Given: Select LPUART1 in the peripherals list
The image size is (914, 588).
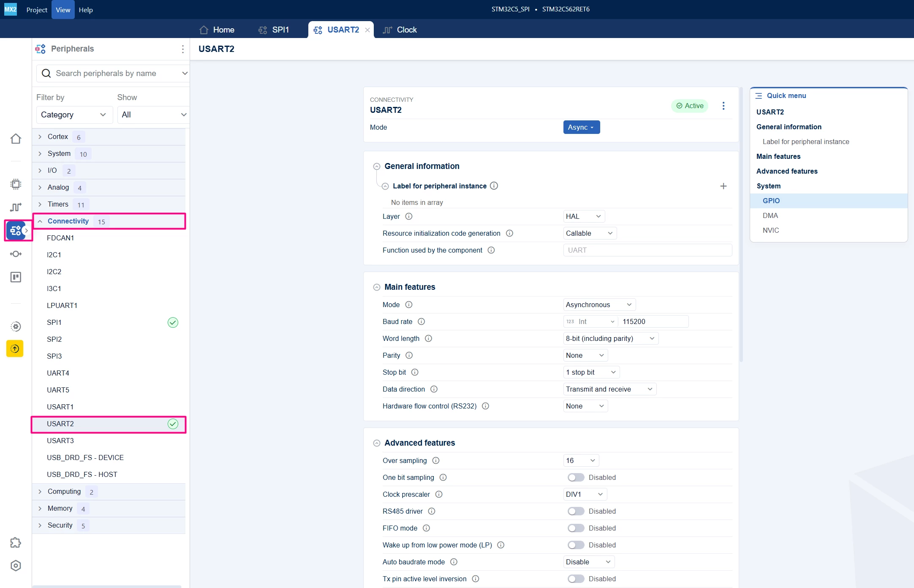Looking at the screenshot, I should click(109, 305).
